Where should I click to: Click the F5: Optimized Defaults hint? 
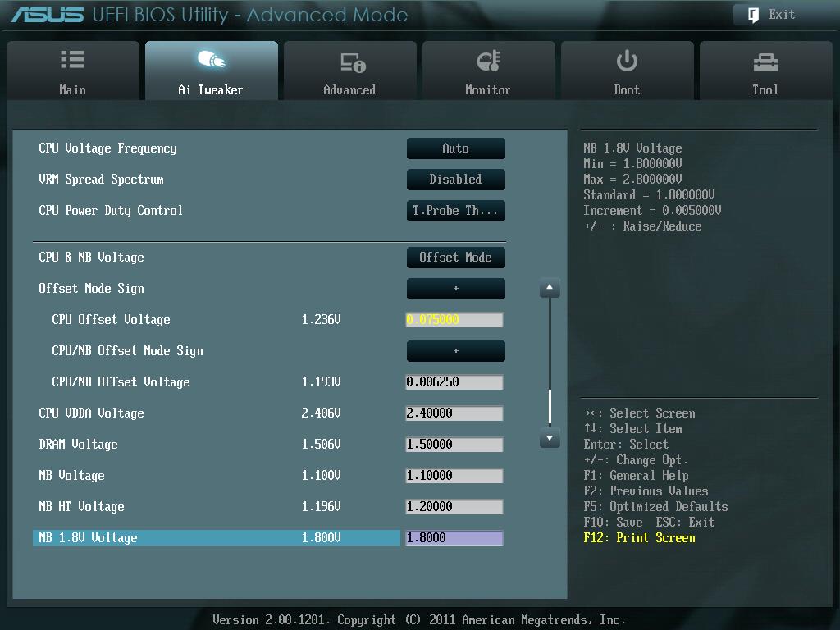[x=655, y=507]
